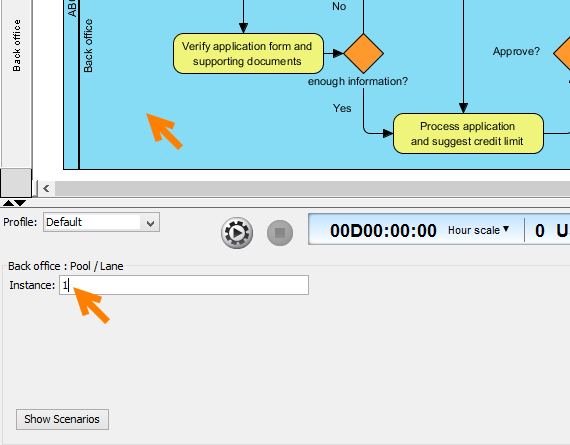The height and width of the screenshot is (445, 570).
Task: Select the Approve? gateway diamond
Action: pyautogui.click(x=562, y=53)
